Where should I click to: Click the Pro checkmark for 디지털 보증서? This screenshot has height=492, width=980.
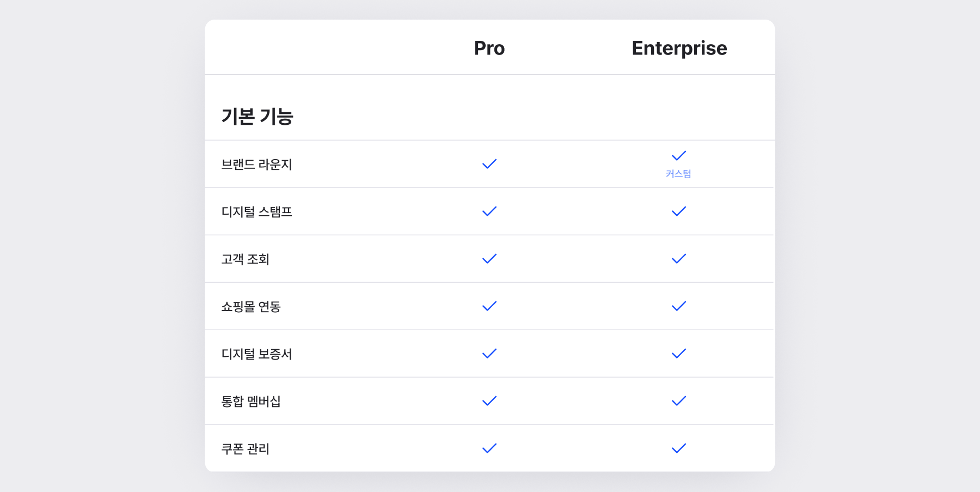click(489, 354)
